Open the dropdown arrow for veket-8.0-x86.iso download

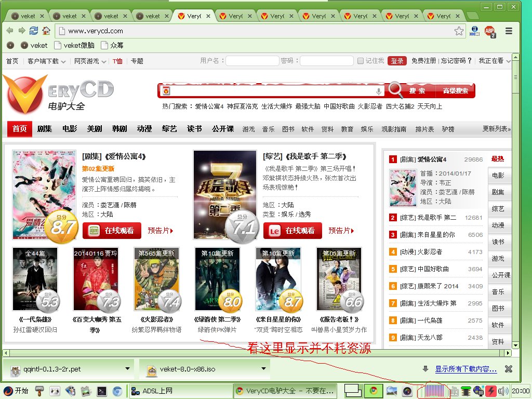point(263,368)
